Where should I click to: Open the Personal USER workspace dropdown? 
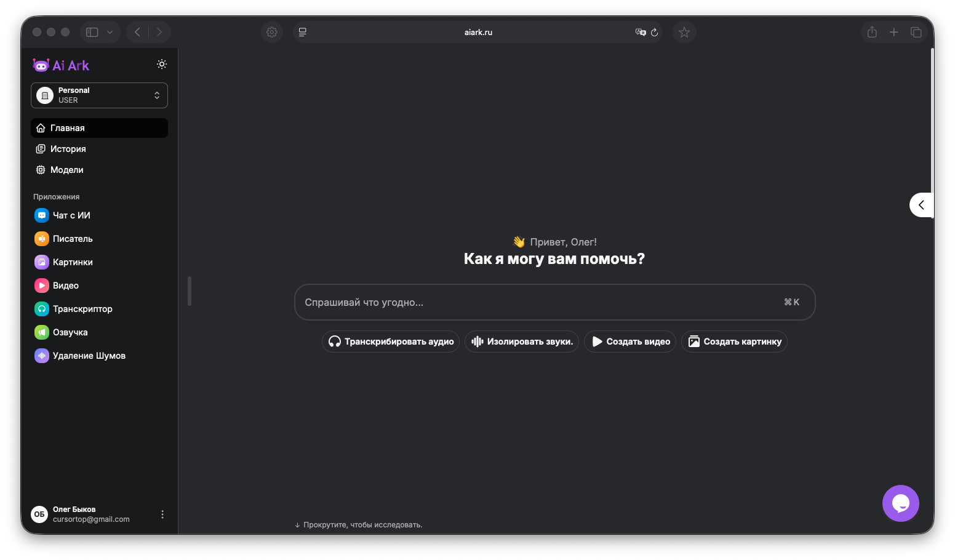click(99, 95)
